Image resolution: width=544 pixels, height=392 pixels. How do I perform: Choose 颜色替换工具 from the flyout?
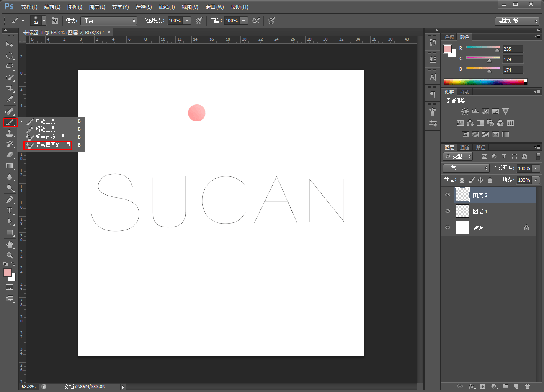(50, 137)
